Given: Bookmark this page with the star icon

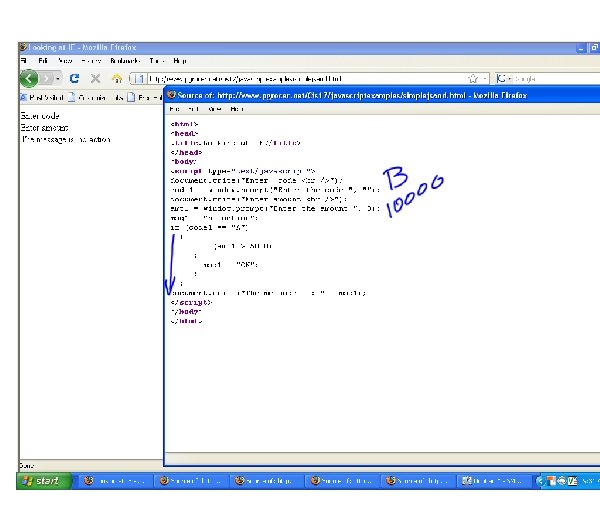Looking at the screenshot, I should pyautogui.click(x=473, y=79).
